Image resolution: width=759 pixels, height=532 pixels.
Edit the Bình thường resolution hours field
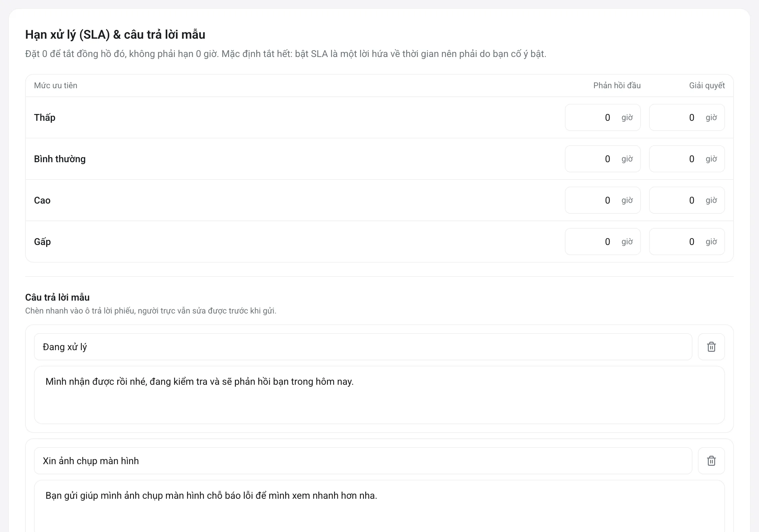coord(687,159)
